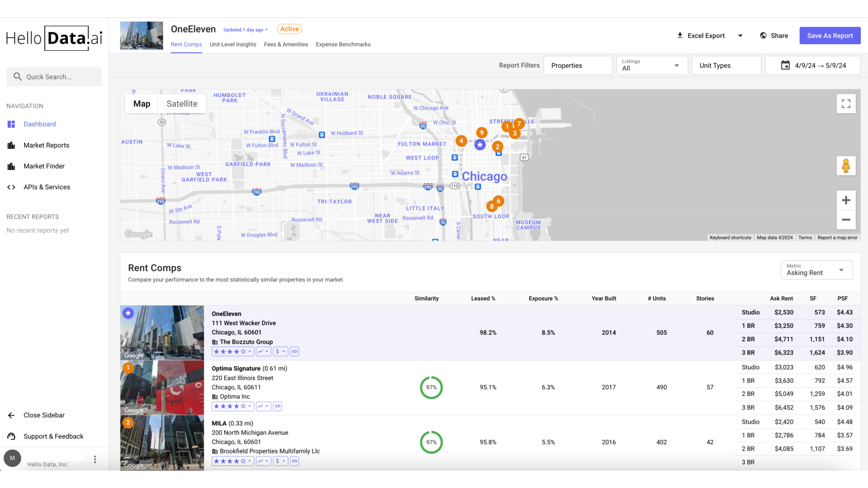The image size is (868, 488).
Task: Click the user avatar M
Action: [x=12, y=458]
